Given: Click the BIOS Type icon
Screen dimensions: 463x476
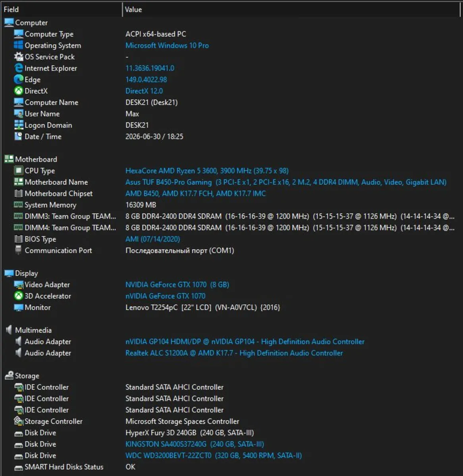Looking at the screenshot, I should click(18, 239).
